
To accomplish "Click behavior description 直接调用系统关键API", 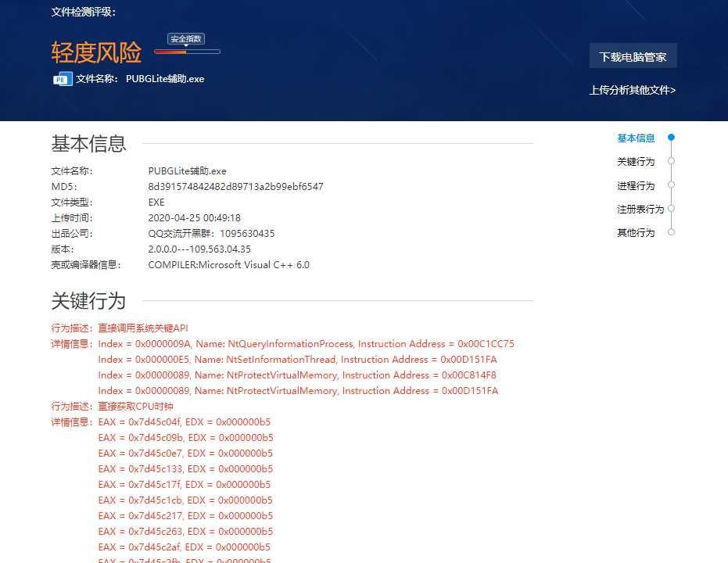I will pyautogui.click(x=143, y=328).
